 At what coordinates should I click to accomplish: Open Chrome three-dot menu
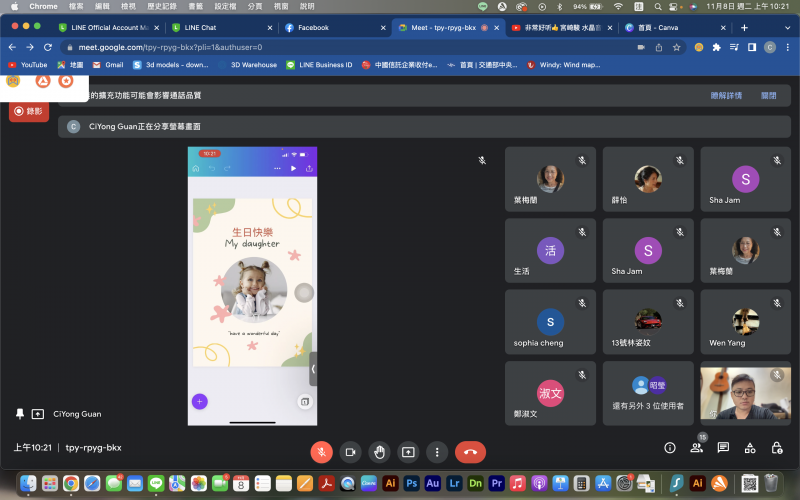click(788, 47)
